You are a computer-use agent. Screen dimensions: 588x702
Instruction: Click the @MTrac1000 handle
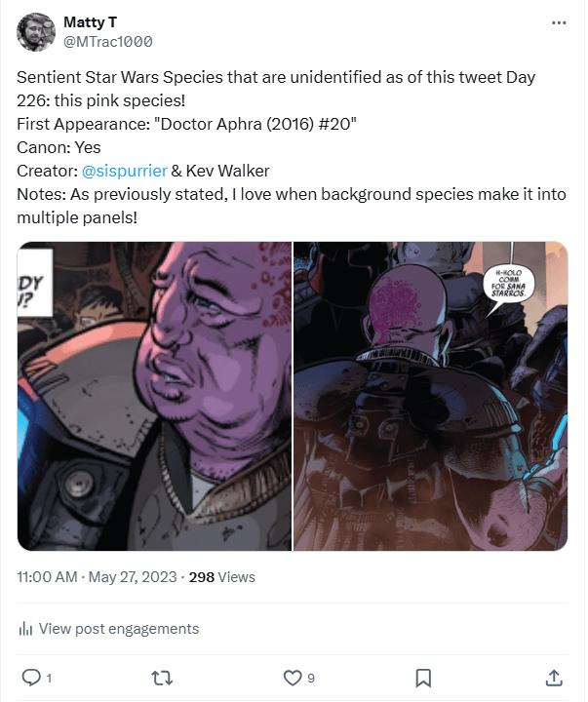pyautogui.click(x=107, y=42)
